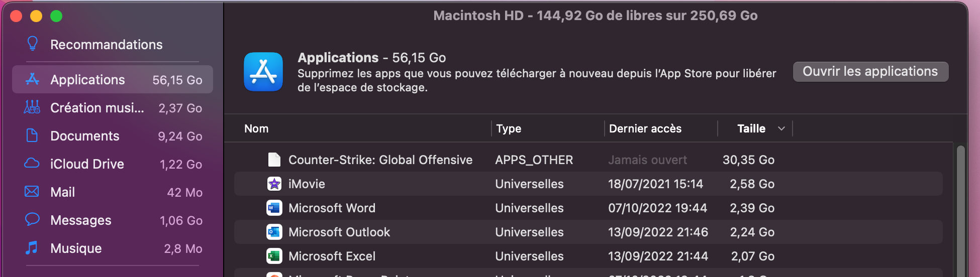Image resolution: width=980 pixels, height=277 pixels.
Task: Click the Création musicale guitar icon
Action: (32, 107)
